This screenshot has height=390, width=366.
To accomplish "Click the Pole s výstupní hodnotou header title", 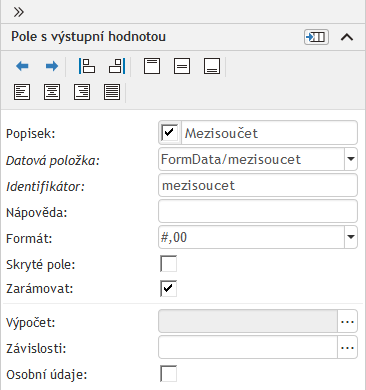I will (88, 37).
